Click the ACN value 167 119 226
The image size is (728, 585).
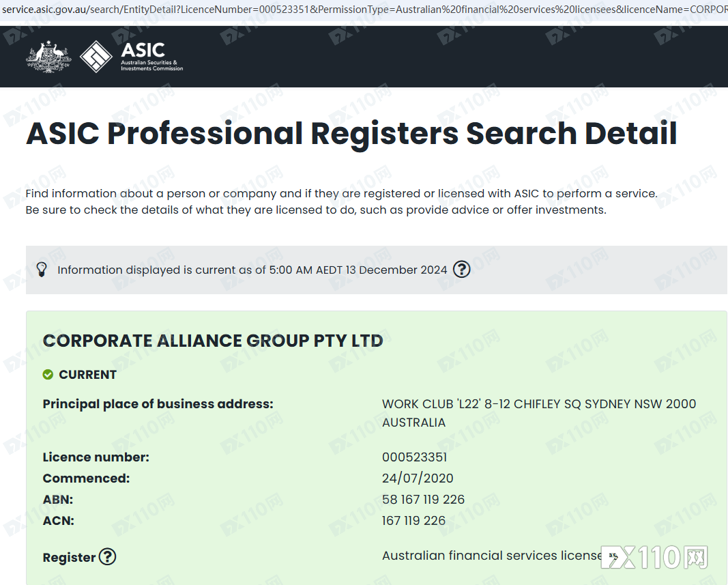pos(413,521)
